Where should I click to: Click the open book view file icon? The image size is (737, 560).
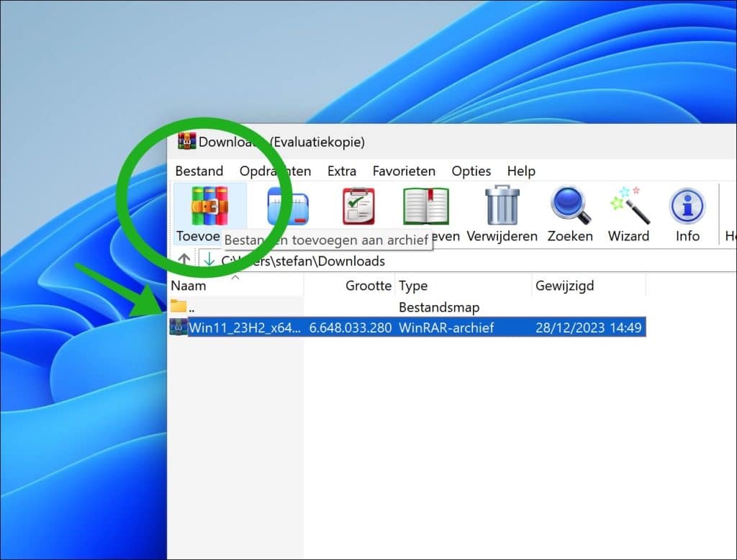[x=426, y=206]
